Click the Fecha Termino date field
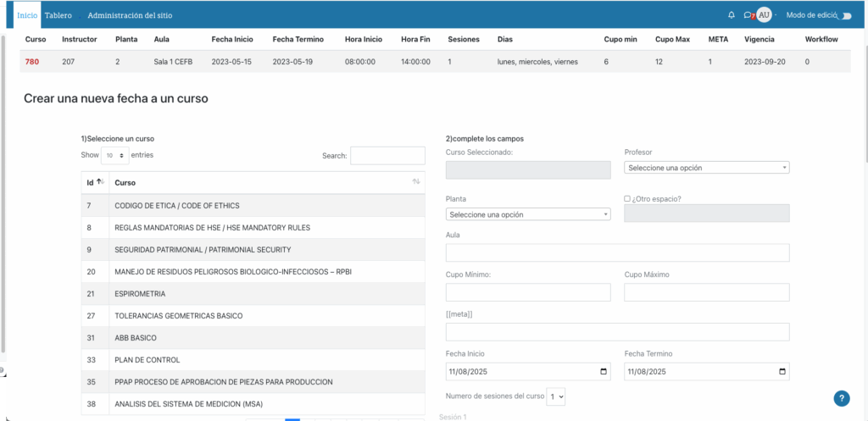 click(706, 372)
